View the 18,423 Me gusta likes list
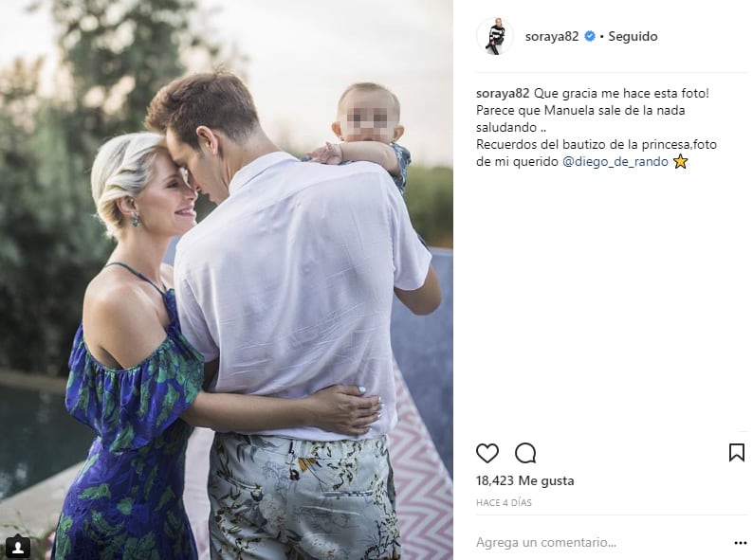 click(524, 480)
